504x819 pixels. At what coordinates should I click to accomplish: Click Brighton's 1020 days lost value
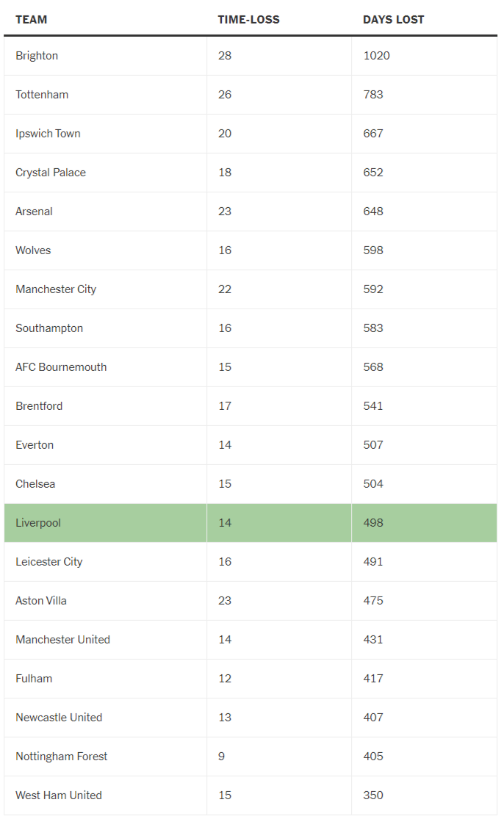click(x=376, y=56)
